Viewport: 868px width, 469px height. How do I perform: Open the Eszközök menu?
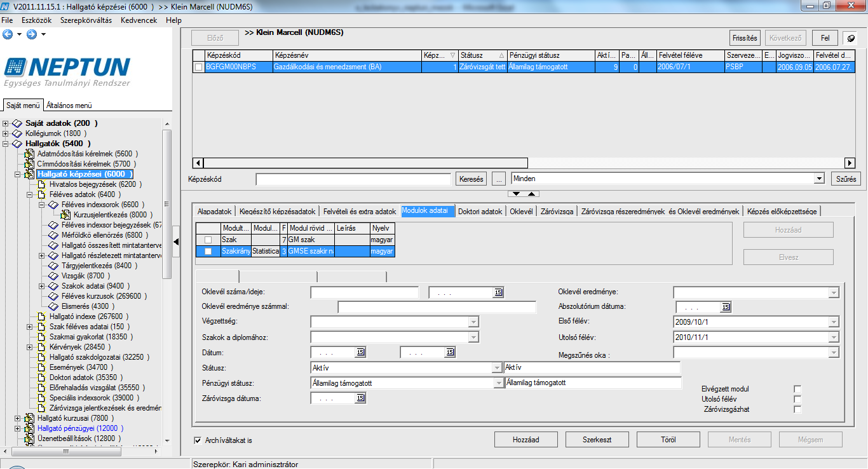[37, 20]
